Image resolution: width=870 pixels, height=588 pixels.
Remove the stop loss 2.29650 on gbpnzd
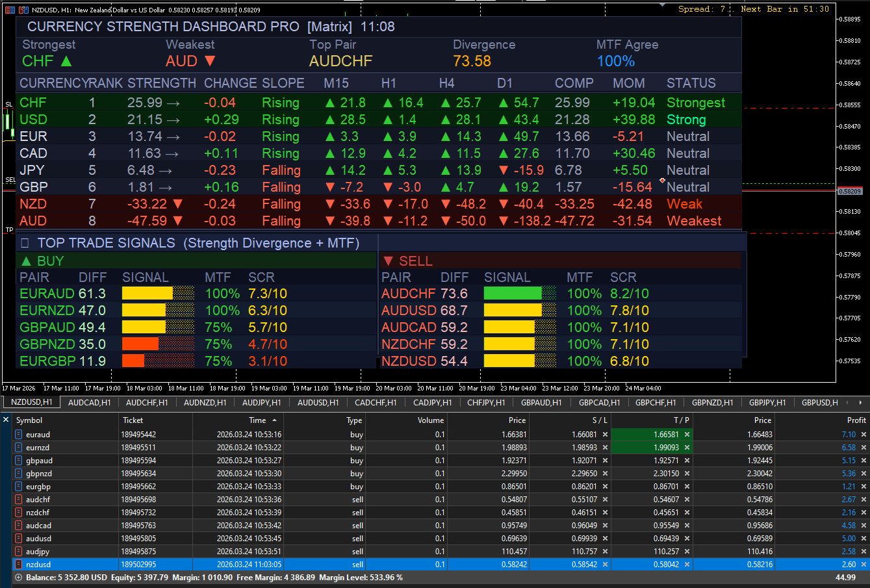pos(605,474)
